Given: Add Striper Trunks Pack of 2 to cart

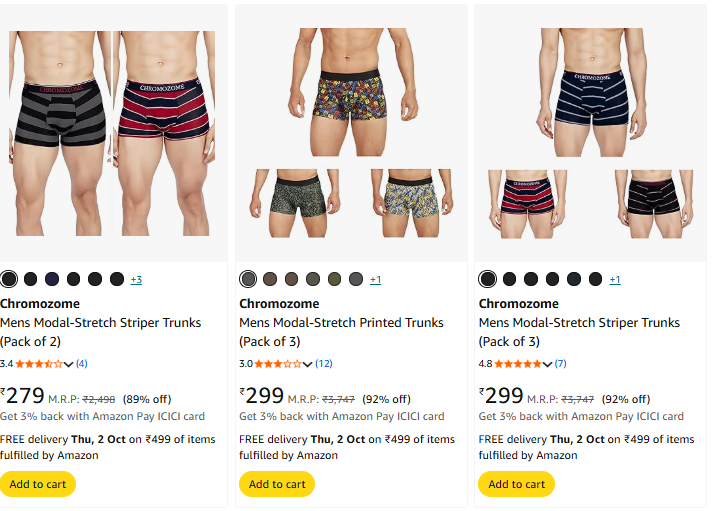Looking at the screenshot, I should (x=38, y=484).
